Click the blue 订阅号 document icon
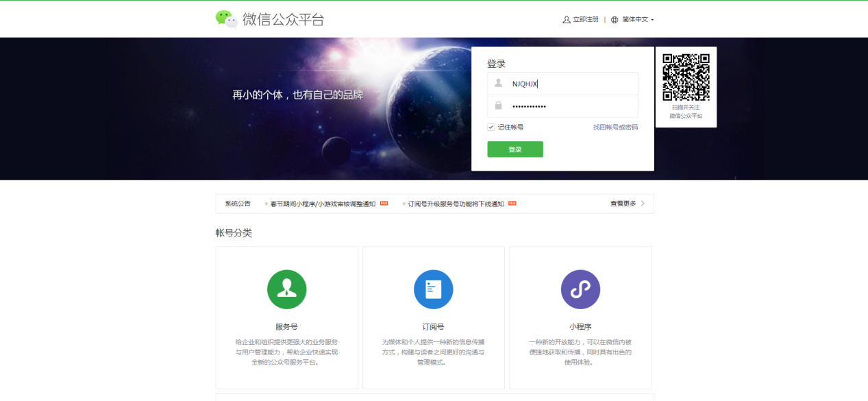The width and height of the screenshot is (868, 401). tap(434, 289)
